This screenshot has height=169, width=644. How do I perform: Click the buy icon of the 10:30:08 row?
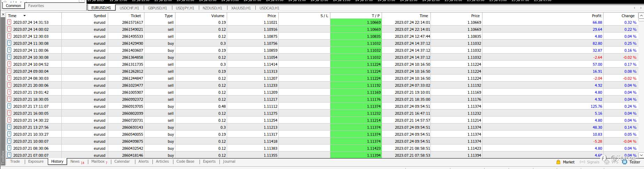[x=9, y=57]
